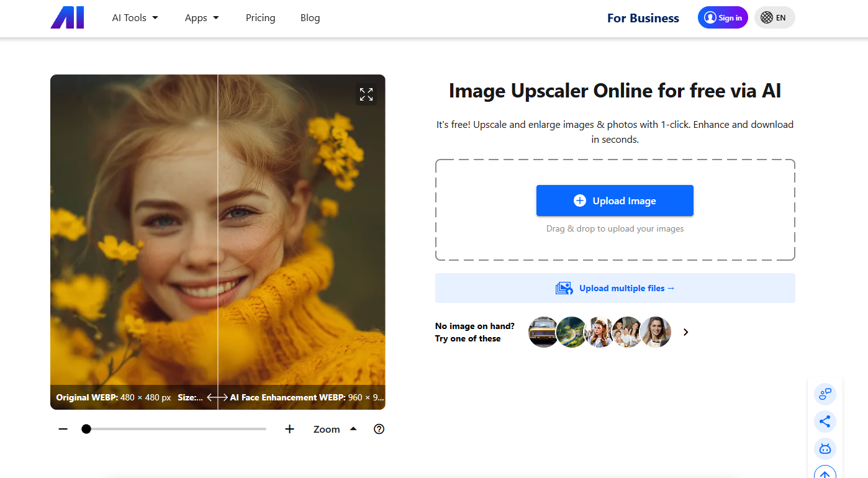The image size is (868, 478).
Task: Select the winding road sample image
Action: click(571, 332)
